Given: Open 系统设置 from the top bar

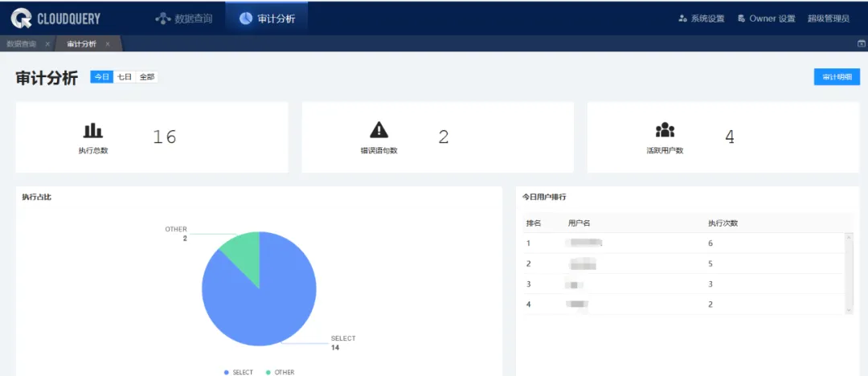Looking at the screenshot, I should 702,18.
